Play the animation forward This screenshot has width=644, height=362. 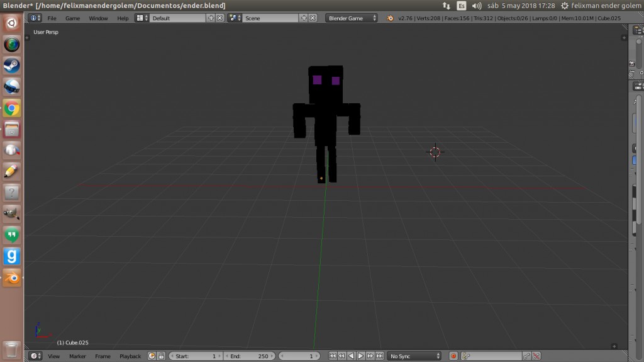pos(360,356)
